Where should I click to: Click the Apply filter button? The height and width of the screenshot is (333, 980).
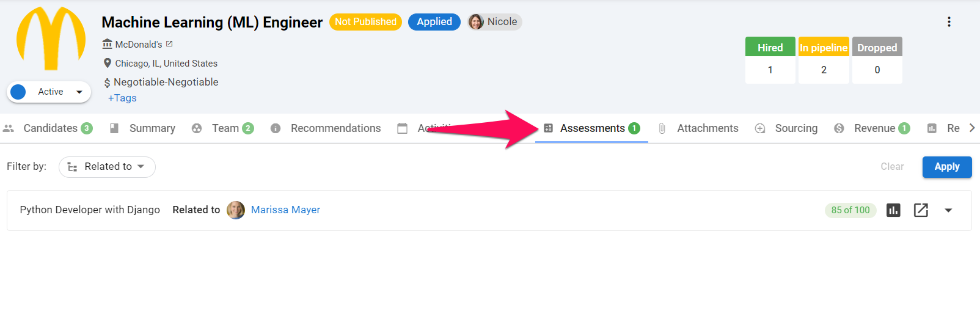coord(947,167)
